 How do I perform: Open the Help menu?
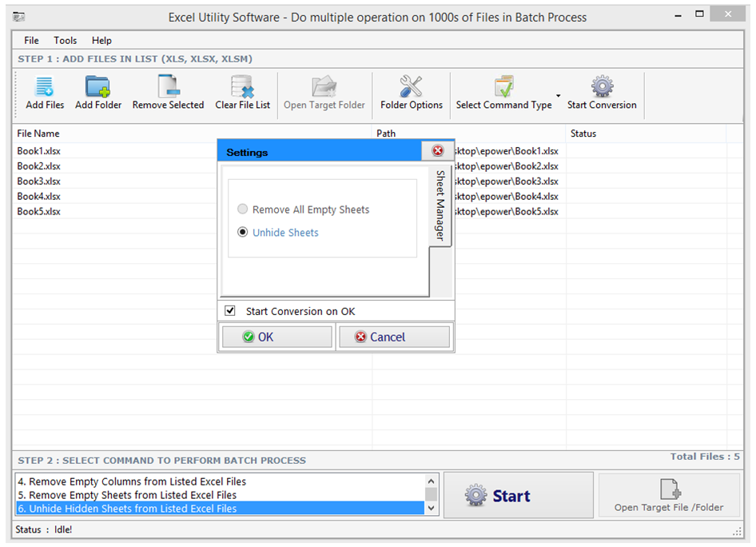pos(101,41)
